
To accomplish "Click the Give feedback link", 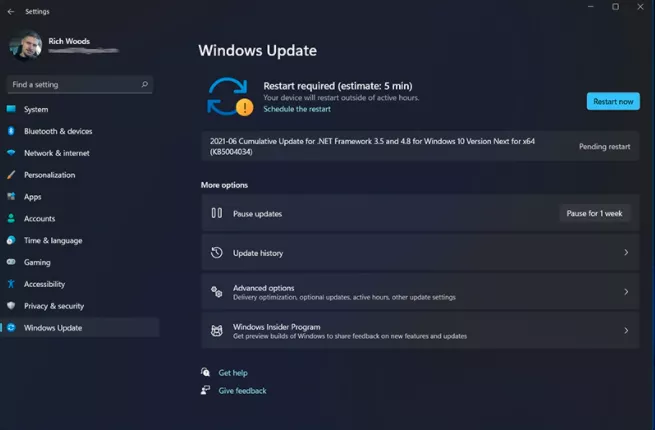I will (242, 391).
